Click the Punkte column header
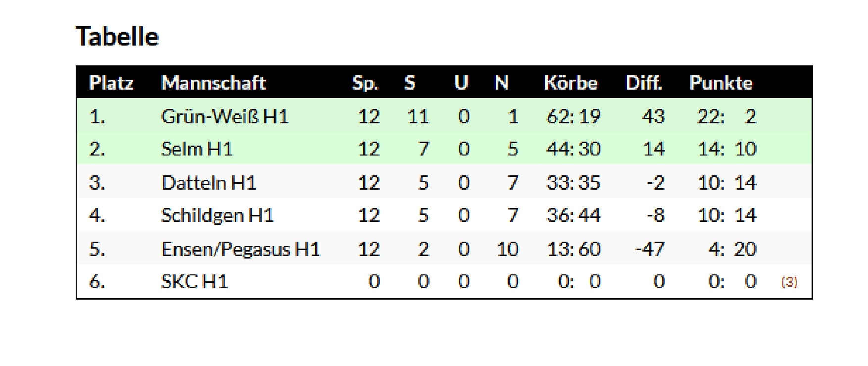The width and height of the screenshot is (868, 366). pyautogui.click(x=721, y=83)
